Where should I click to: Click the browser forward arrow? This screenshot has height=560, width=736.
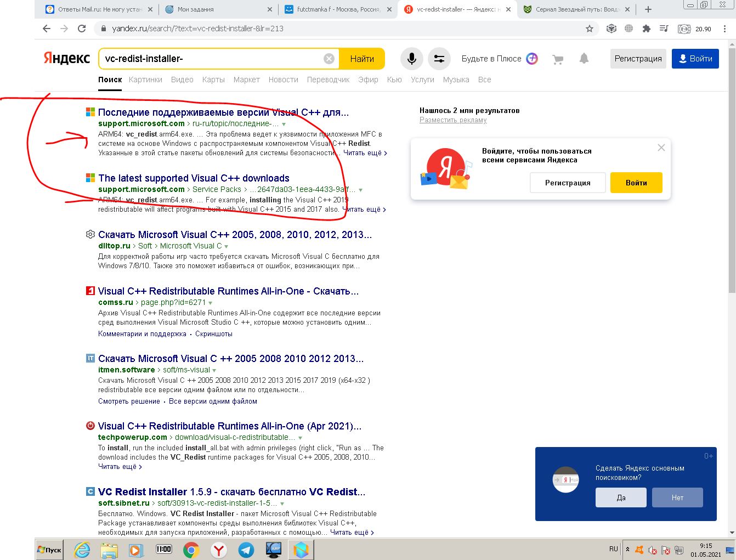64,29
